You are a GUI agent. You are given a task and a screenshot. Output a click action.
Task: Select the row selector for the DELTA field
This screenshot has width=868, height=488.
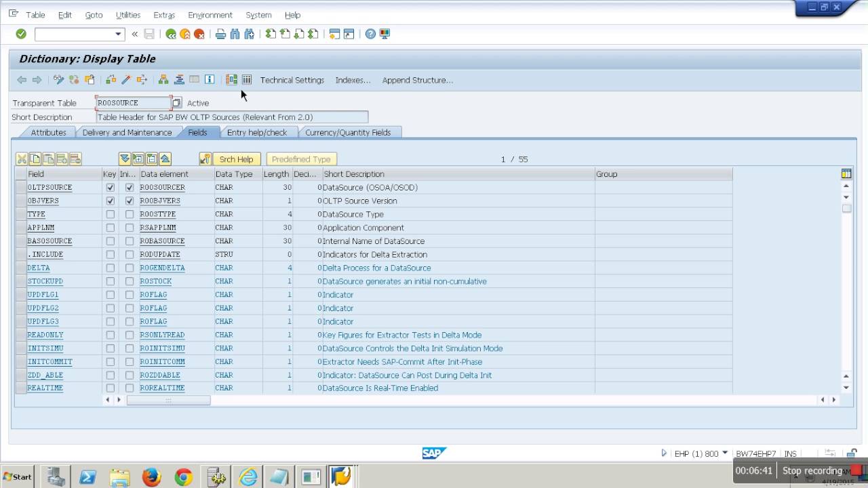click(21, 268)
